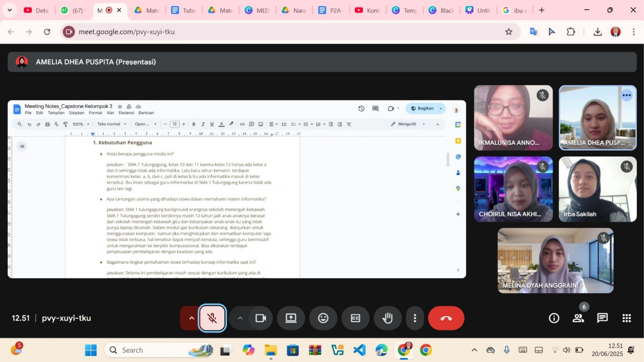Viewport: 644px width, 362px height.
Task: Toggle the muted microphone button
Action: (x=212, y=318)
